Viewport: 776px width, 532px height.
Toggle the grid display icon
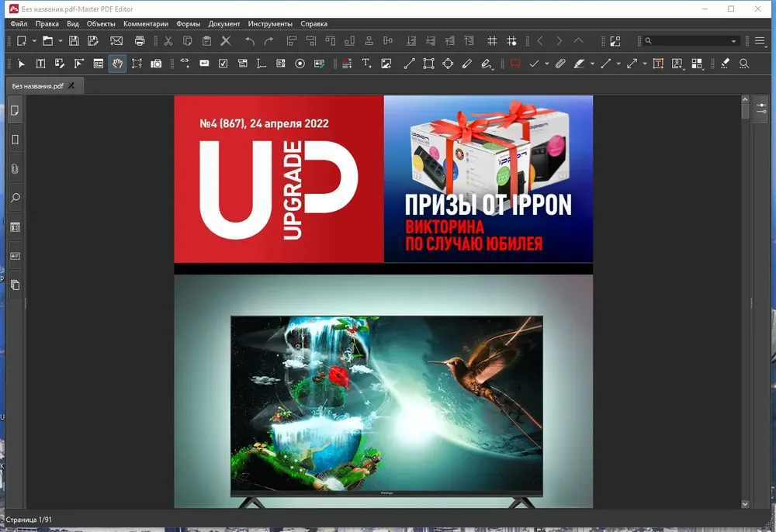click(x=492, y=41)
